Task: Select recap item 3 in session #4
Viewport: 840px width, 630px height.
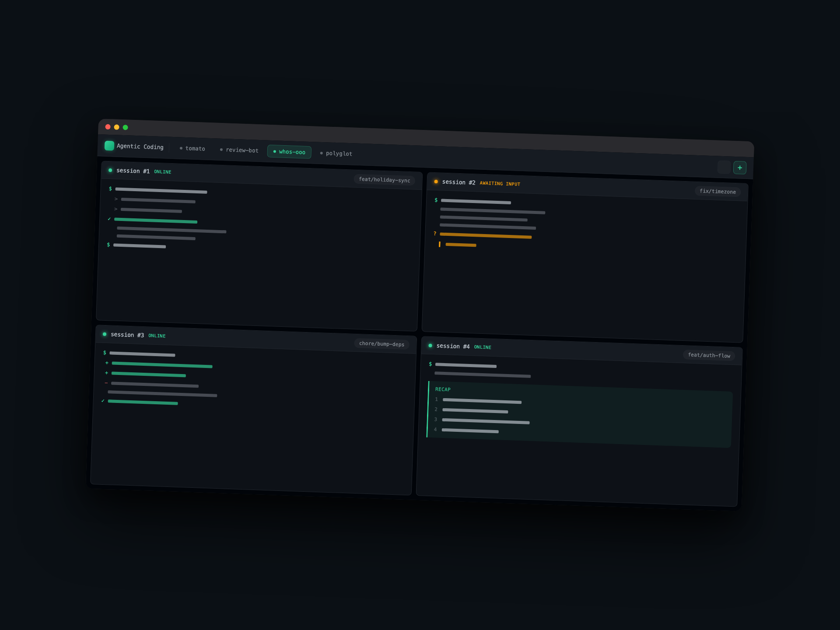Action: tap(482, 421)
